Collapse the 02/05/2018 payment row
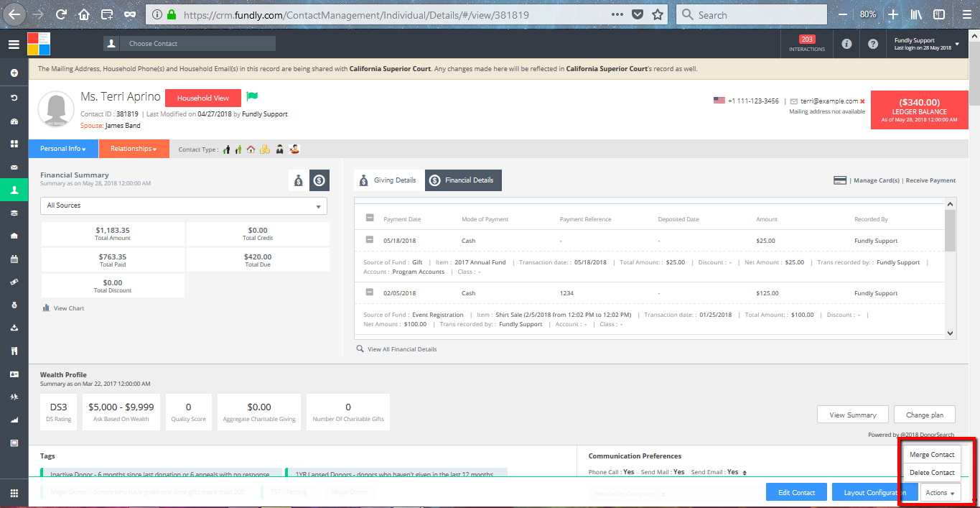This screenshot has width=980, height=508. (x=370, y=292)
